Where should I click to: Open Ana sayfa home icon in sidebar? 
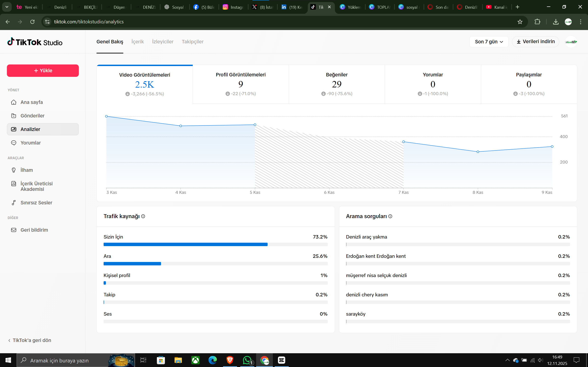click(14, 102)
